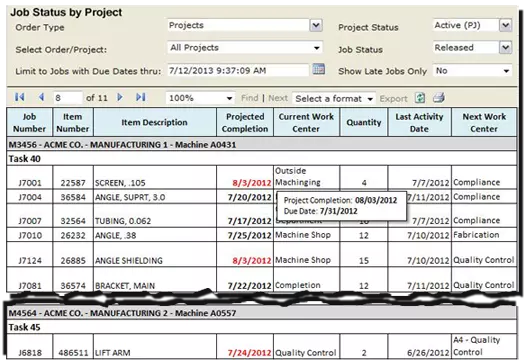Click the due date text field
Viewport: 526px width, 360px height.
238,70
